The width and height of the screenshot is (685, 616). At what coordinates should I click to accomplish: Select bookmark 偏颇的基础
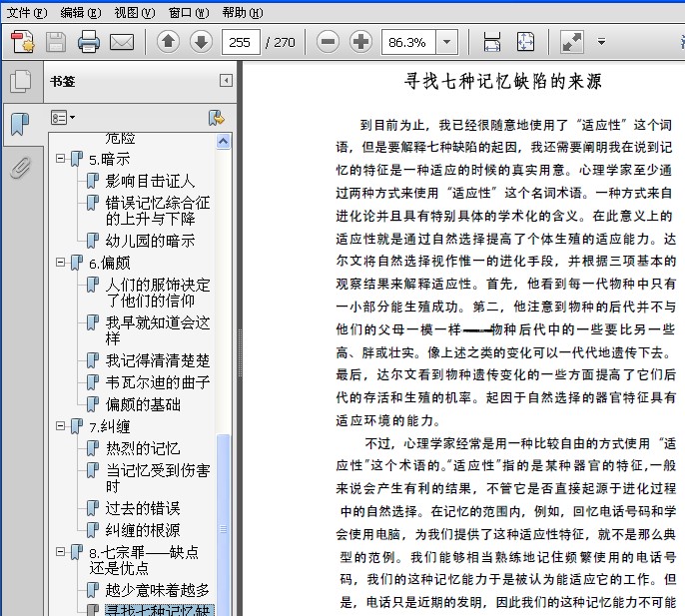coord(143,404)
